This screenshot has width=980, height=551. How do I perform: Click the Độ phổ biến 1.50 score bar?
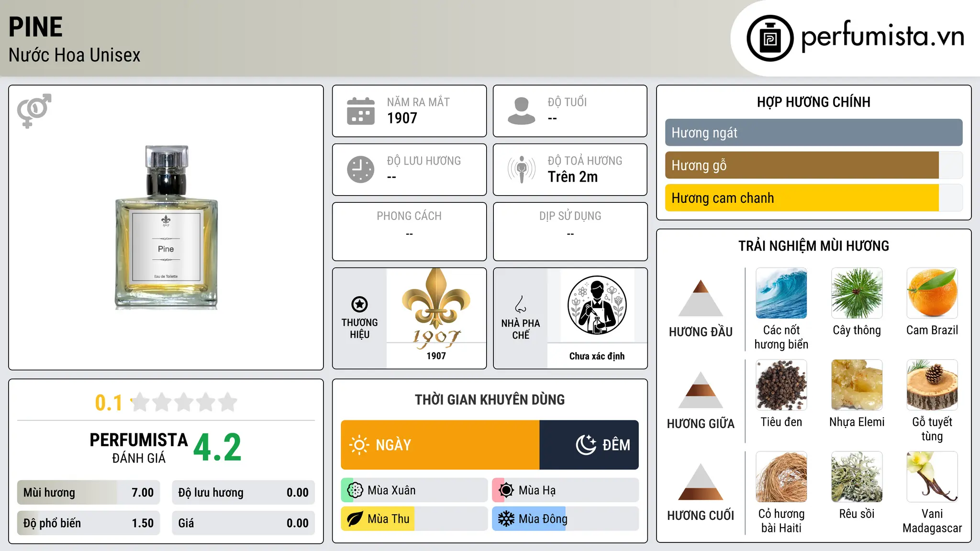click(89, 523)
